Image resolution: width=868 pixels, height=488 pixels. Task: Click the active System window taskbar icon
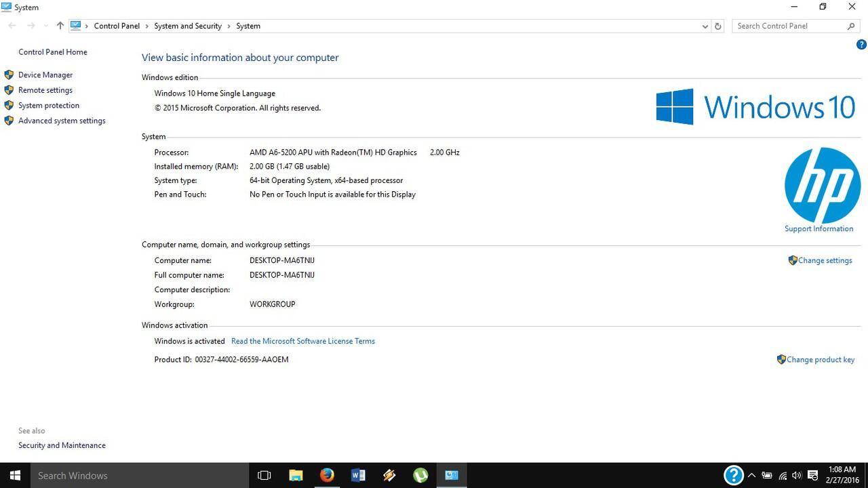(x=452, y=475)
